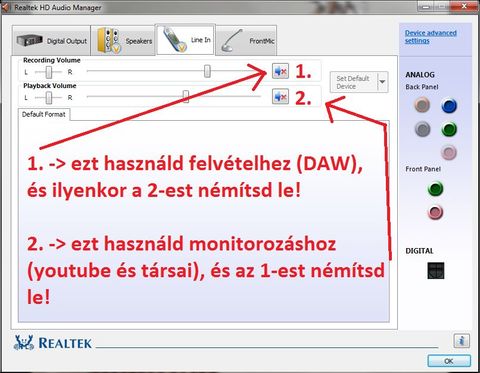This screenshot has height=373, width=480.
Task: Click the pink back panel jack
Action: (x=449, y=153)
